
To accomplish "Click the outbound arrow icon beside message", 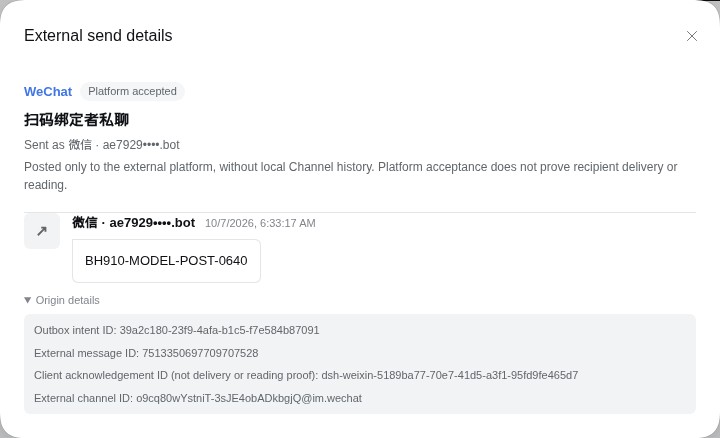I will click(42, 231).
